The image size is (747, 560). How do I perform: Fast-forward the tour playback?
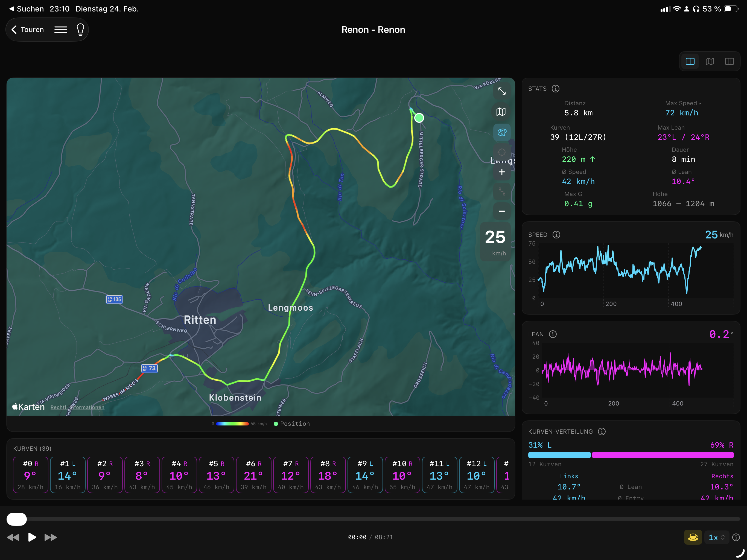pos(51,537)
